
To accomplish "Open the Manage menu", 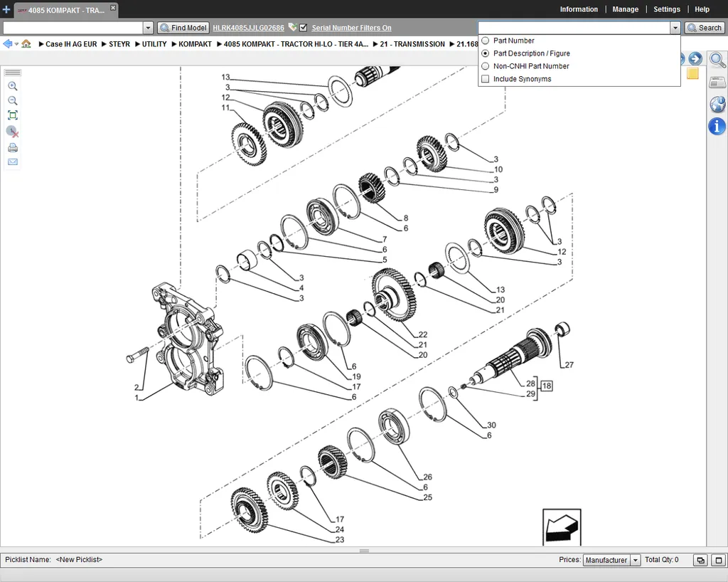I will click(625, 9).
